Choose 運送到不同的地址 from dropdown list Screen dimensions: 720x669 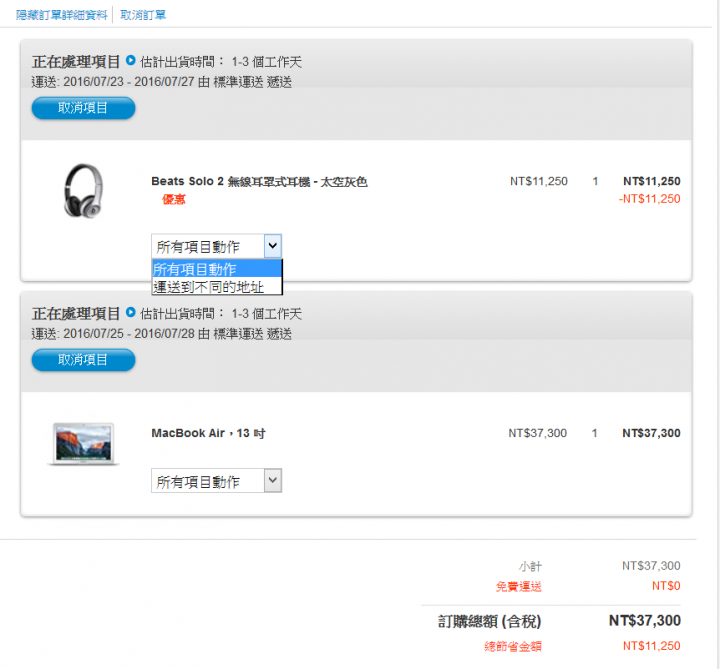[x=217, y=287]
